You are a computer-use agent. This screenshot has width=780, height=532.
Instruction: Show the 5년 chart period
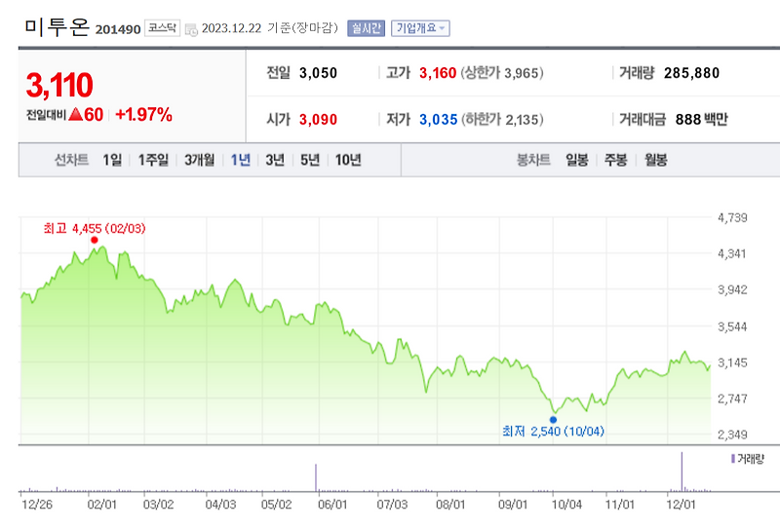pyautogui.click(x=310, y=160)
